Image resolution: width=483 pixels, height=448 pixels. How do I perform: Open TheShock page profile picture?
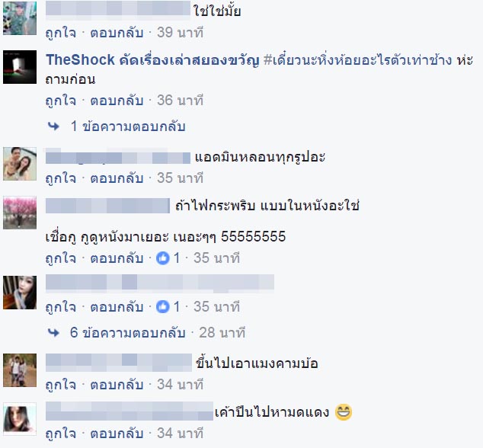[20, 67]
